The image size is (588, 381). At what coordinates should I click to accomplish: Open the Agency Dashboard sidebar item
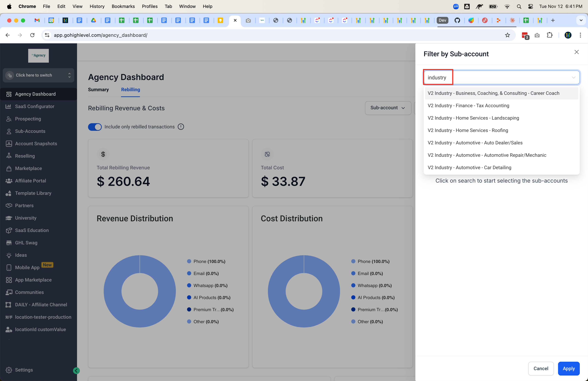point(35,94)
